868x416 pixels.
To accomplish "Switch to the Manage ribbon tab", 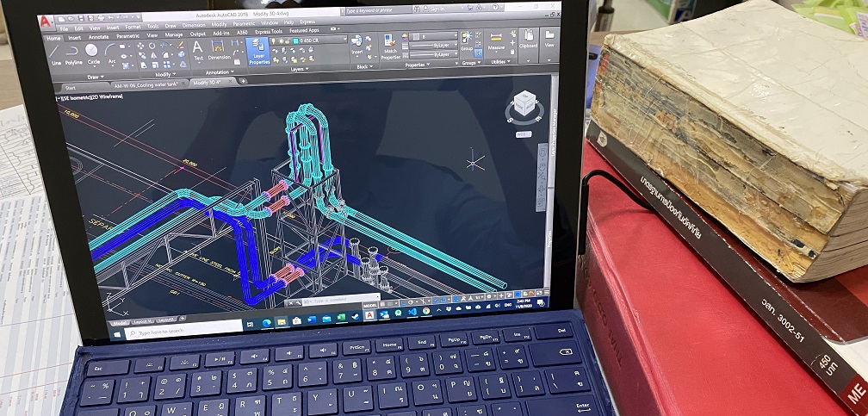I will [174, 34].
